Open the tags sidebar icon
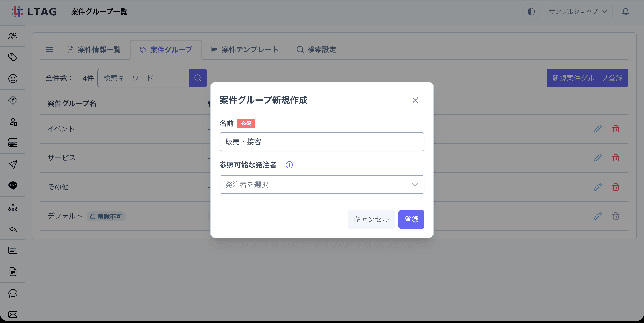 pos(13,57)
